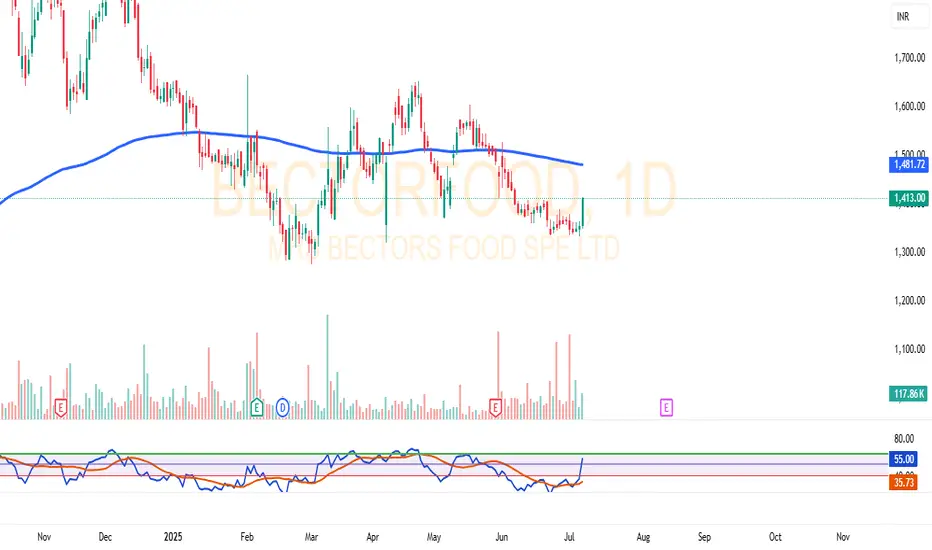Click the green earnings marker in February
This screenshot has height=550, width=932.
pyautogui.click(x=257, y=407)
